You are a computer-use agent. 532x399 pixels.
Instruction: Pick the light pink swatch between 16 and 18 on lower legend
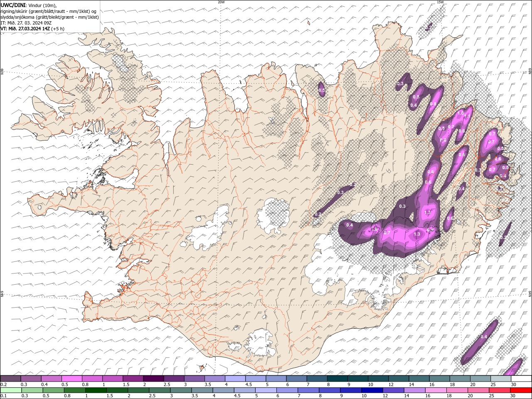tap(436, 390)
